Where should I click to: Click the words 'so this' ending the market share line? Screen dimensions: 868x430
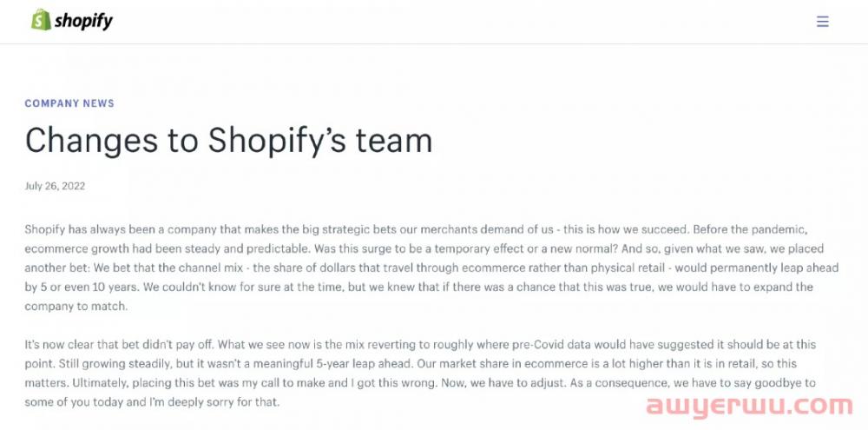[x=780, y=364]
